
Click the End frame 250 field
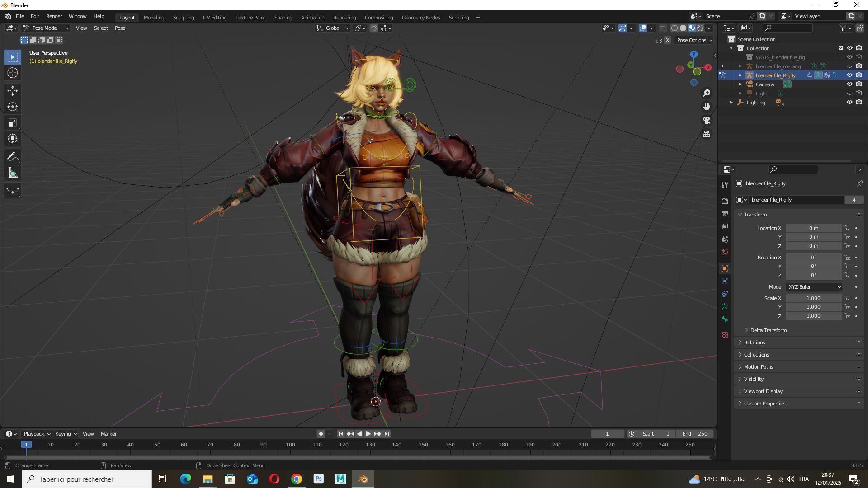click(x=695, y=434)
